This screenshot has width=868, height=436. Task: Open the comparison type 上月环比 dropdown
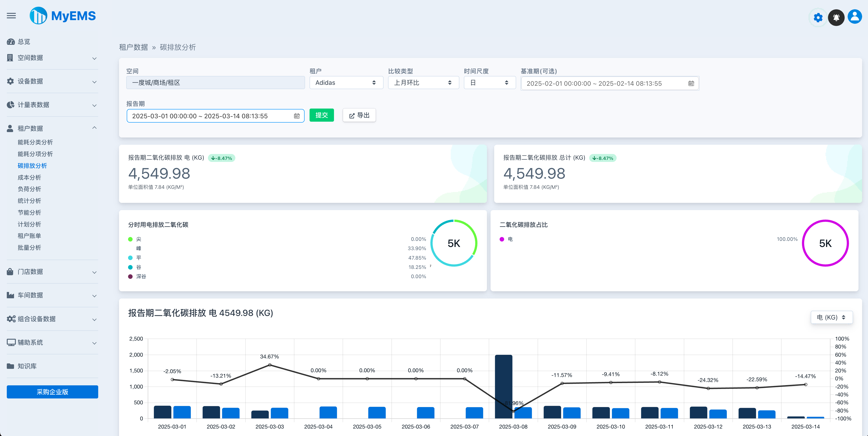coord(423,83)
